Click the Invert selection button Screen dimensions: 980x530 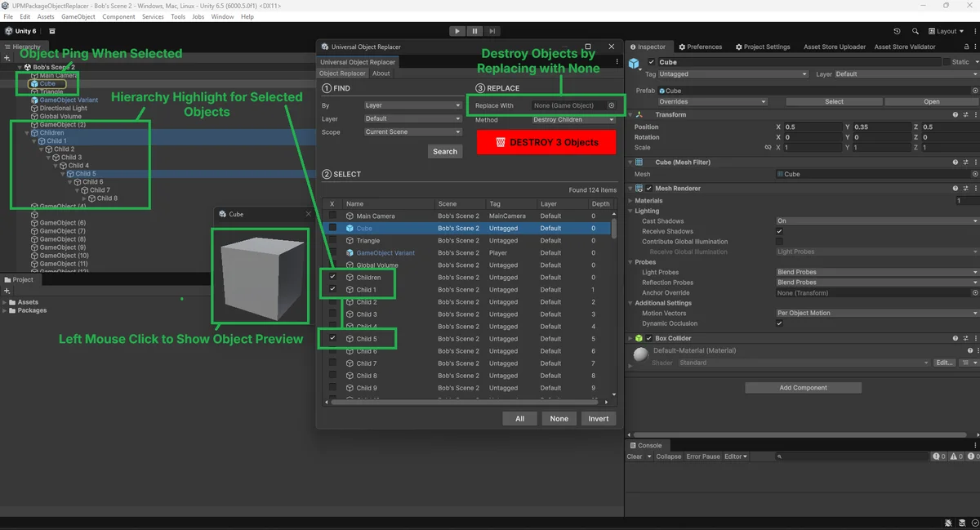(x=599, y=418)
